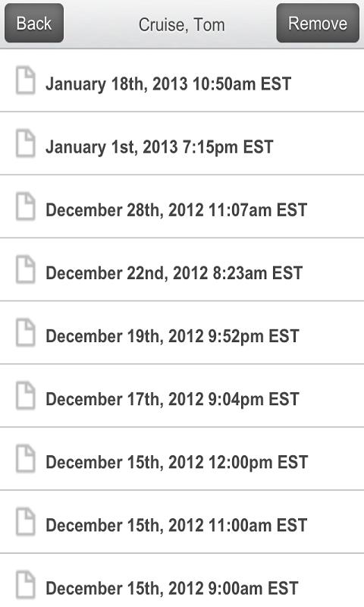Select the December 15th, 2012 12:00pm record
364x607 pixels.
click(182, 459)
